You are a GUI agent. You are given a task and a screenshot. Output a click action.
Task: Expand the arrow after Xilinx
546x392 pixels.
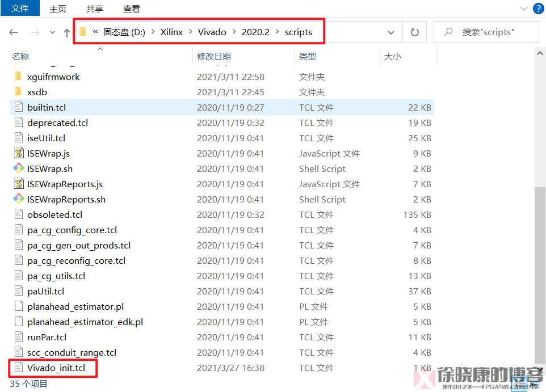(x=191, y=32)
